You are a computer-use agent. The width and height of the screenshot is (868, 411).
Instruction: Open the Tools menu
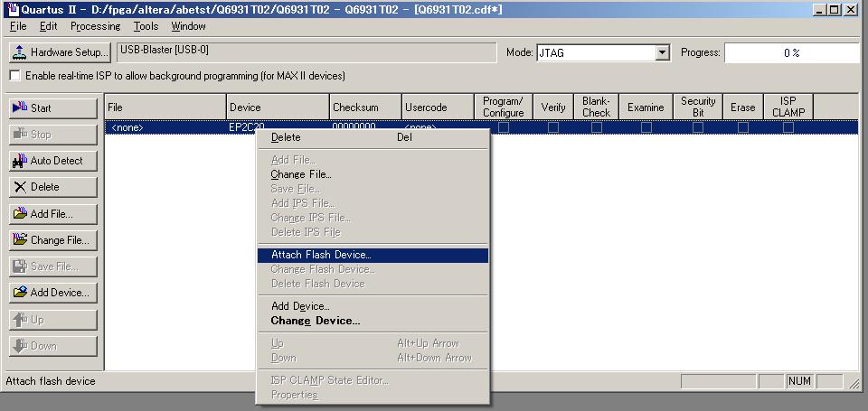click(146, 26)
